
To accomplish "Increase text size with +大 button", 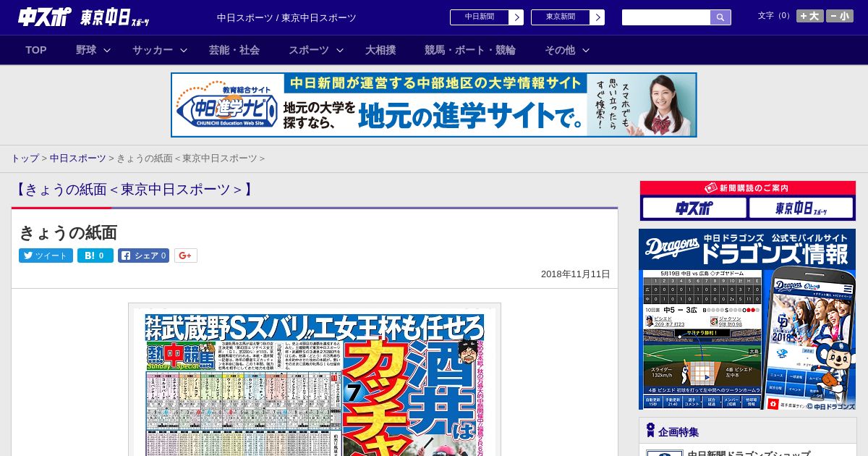I will point(809,16).
